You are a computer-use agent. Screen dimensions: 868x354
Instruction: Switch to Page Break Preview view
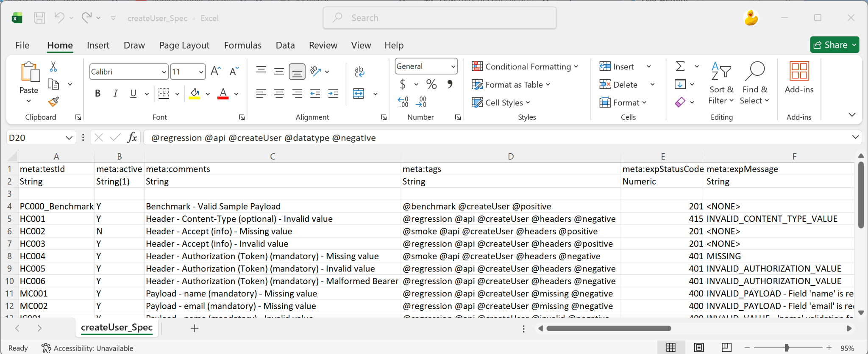[x=726, y=348]
